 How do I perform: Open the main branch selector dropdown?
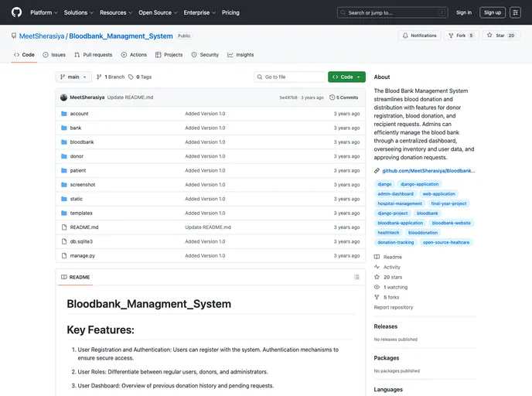73,77
